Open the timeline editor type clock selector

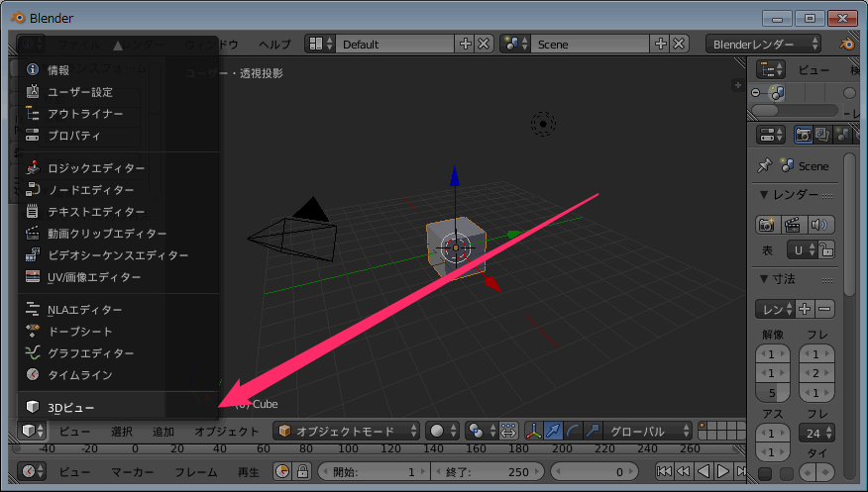32,471
